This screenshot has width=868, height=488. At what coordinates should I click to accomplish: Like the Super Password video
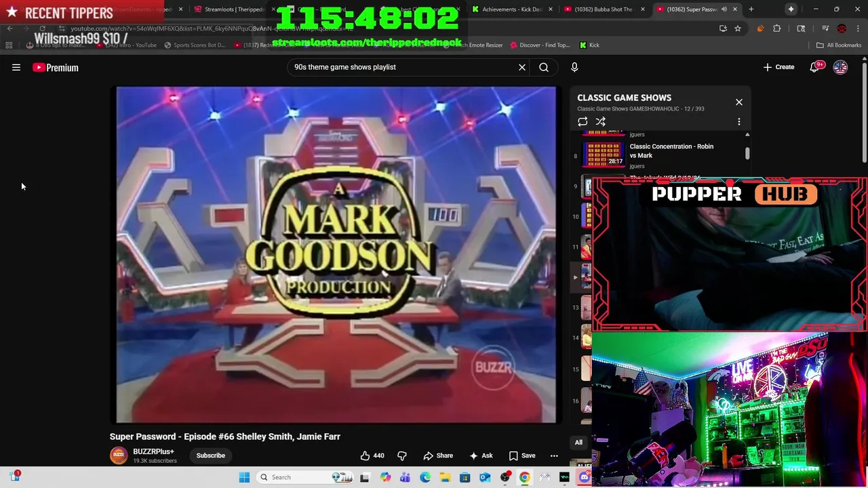372,455
